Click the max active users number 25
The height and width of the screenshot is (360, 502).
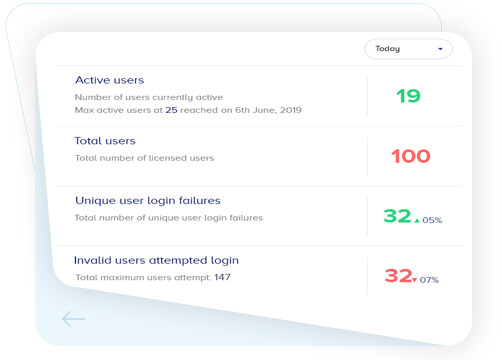[x=171, y=110]
